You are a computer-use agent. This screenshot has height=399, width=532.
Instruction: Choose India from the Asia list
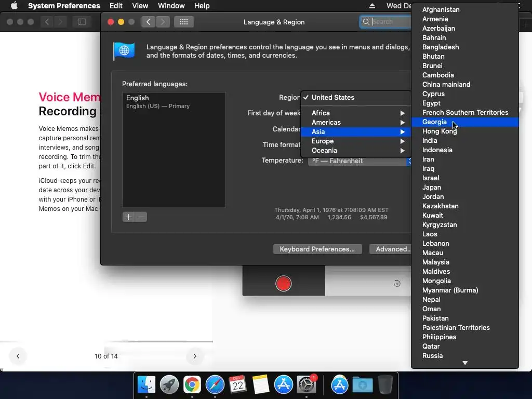(x=465, y=140)
